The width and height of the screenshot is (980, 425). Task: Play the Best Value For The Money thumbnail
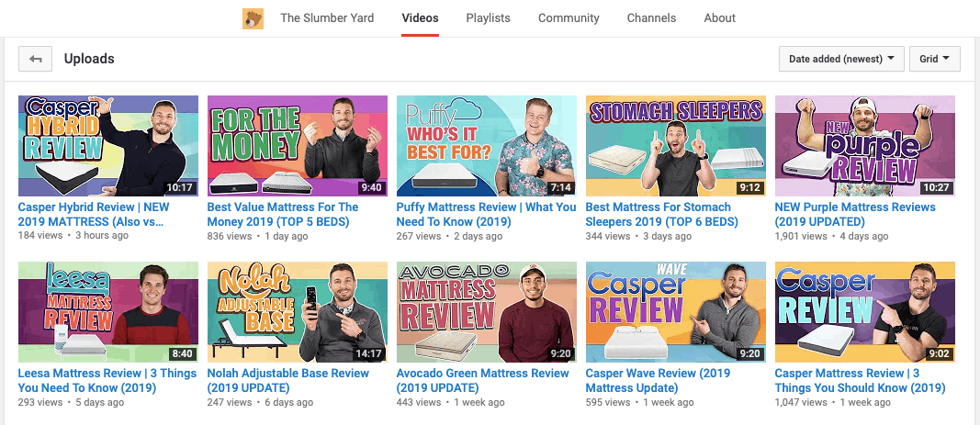pos(297,146)
